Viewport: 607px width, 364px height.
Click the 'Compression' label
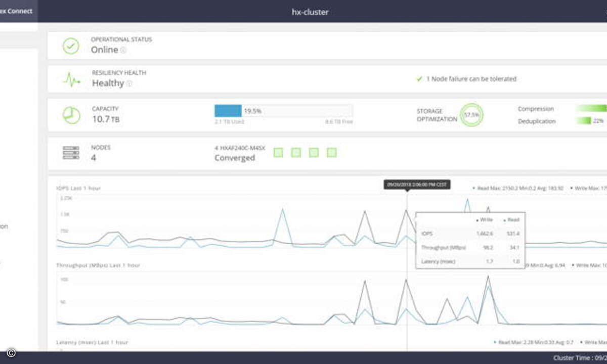point(536,109)
